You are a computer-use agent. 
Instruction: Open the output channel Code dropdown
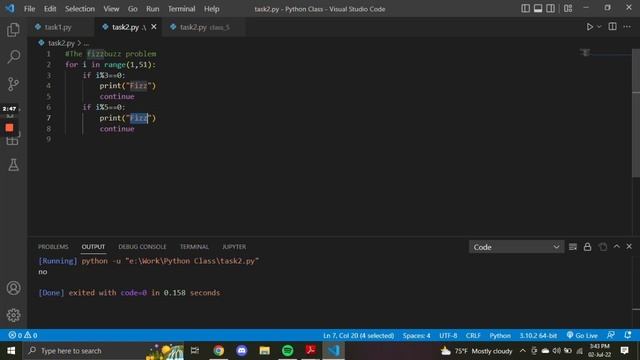point(516,247)
